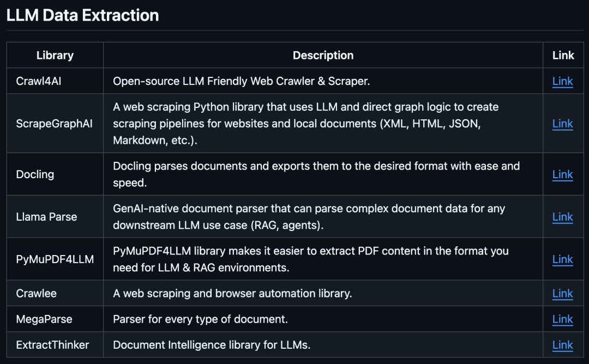Select the PyMuPDF4LLM library name

pos(55,259)
